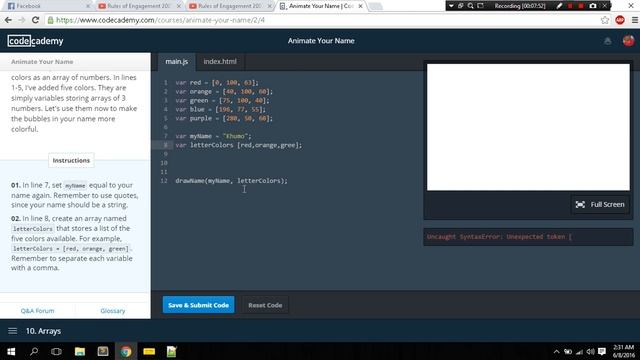Screen dimensions: 640x360
Task: Open the green notepad taskbar app
Action: click(x=171, y=351)
